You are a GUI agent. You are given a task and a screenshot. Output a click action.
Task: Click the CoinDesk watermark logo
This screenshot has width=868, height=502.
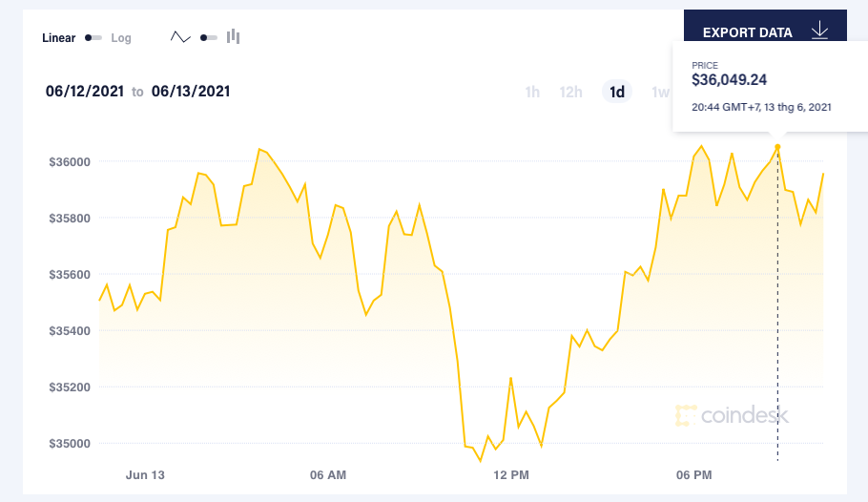pyautogui.click(x=732, y=415)
